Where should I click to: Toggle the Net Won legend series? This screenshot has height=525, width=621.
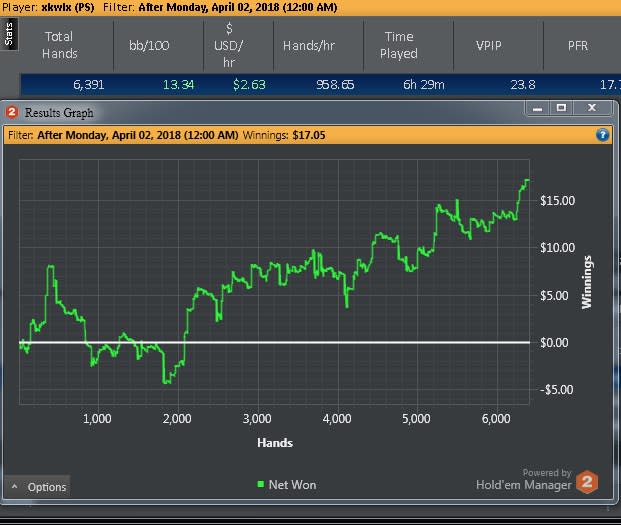pyautogui.click(x=287, y=485)
